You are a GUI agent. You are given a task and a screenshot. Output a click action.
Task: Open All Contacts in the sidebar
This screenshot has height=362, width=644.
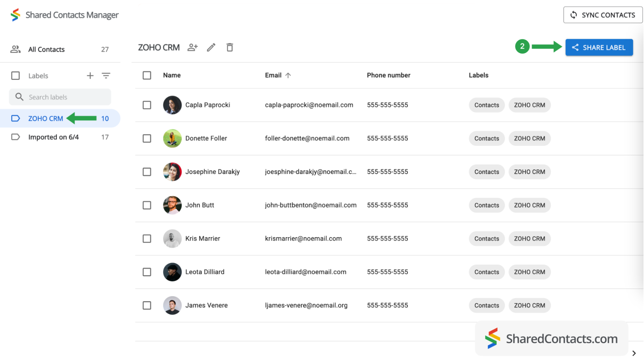click(60, 49)
